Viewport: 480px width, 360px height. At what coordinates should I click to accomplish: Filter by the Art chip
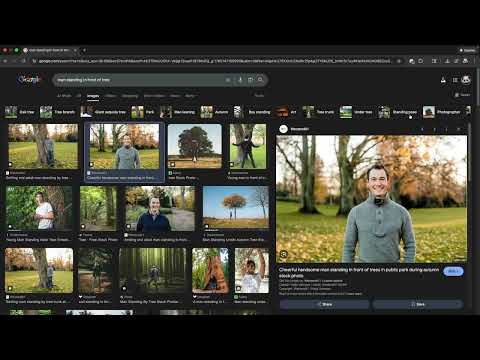(x=286, y=112)
